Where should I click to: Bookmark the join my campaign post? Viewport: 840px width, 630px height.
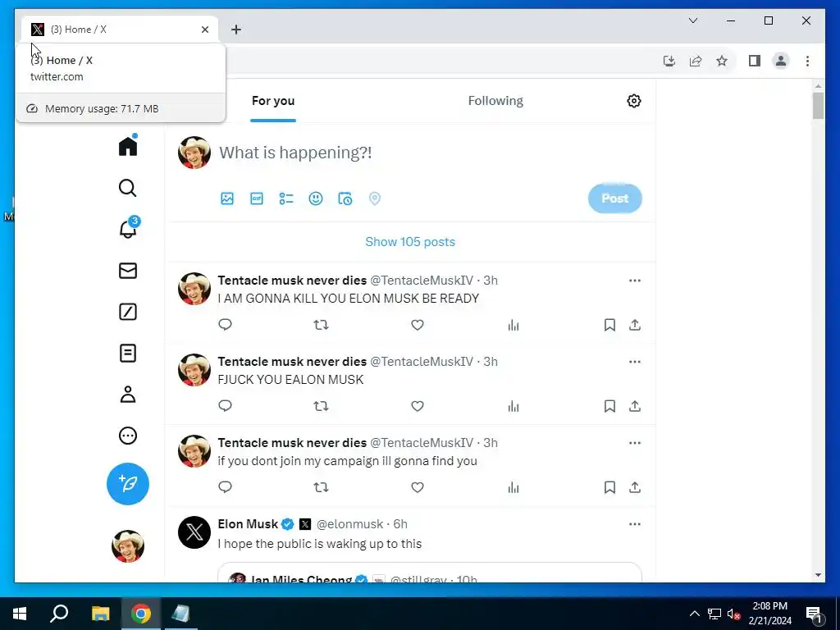point(609,487)
